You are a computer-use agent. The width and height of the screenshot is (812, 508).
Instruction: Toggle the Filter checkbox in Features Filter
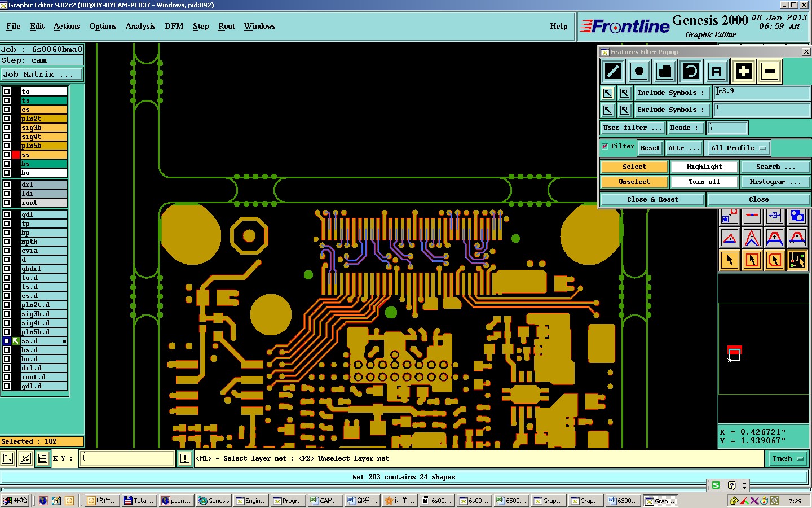point(605,146)
